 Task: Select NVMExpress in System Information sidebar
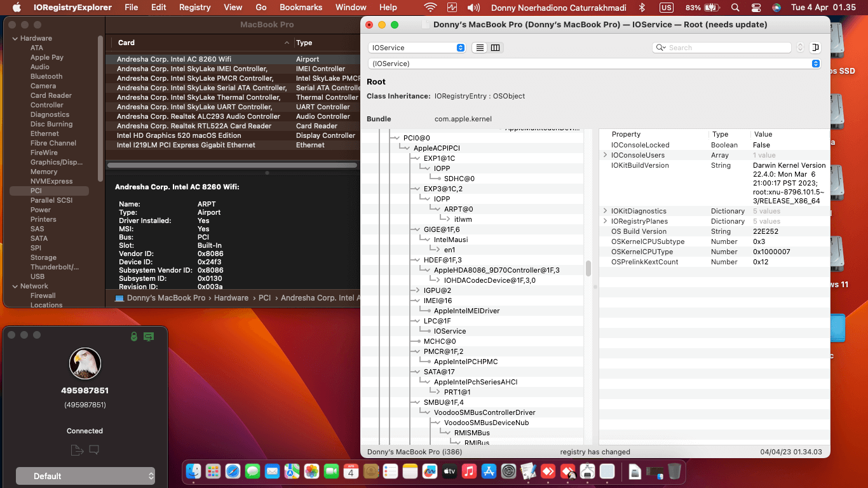51,181
